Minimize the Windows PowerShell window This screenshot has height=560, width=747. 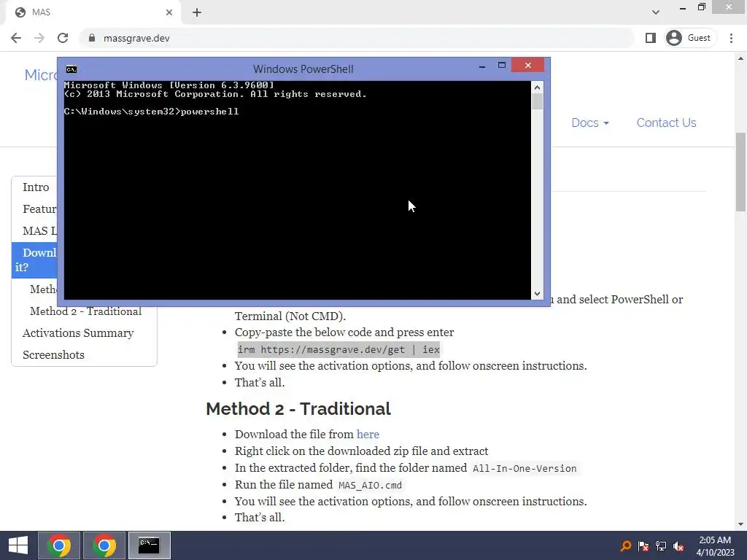482,66
